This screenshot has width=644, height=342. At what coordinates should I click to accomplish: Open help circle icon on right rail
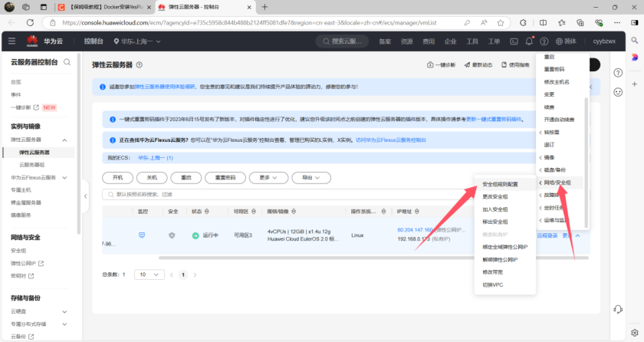tap(618, 73)
